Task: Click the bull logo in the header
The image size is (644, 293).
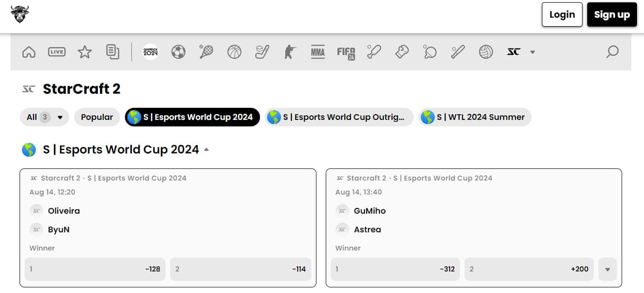Action: click(x=20, y=14)
